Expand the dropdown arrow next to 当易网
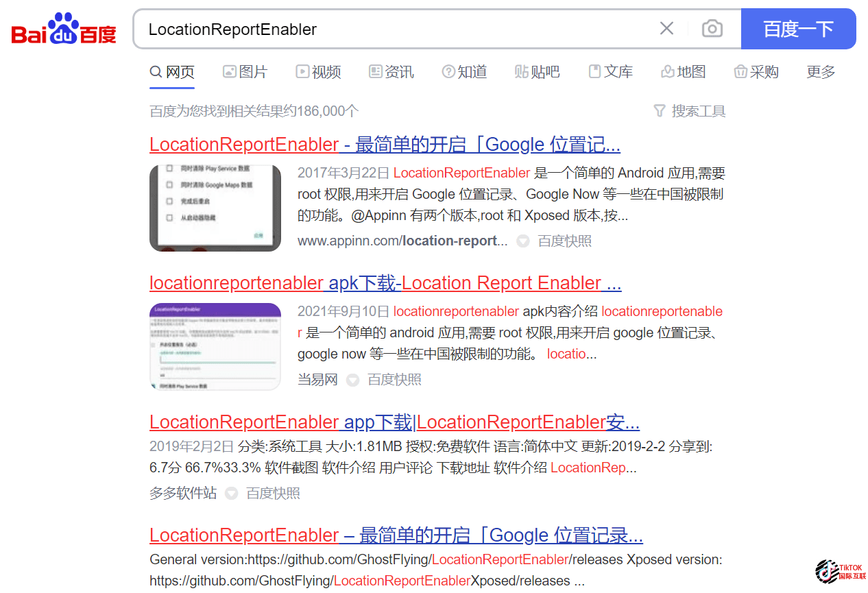This screenshot has height=593, width=868. point(352,380)
